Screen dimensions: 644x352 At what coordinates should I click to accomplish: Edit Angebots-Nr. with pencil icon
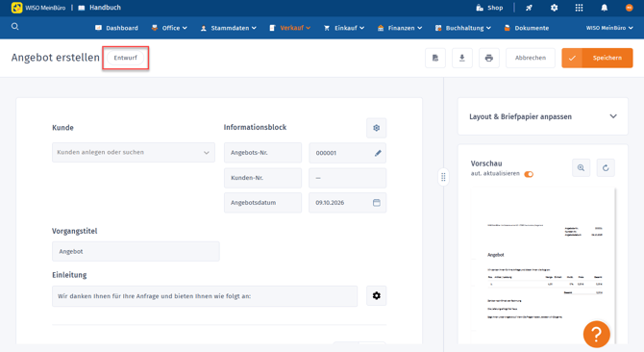378,153
